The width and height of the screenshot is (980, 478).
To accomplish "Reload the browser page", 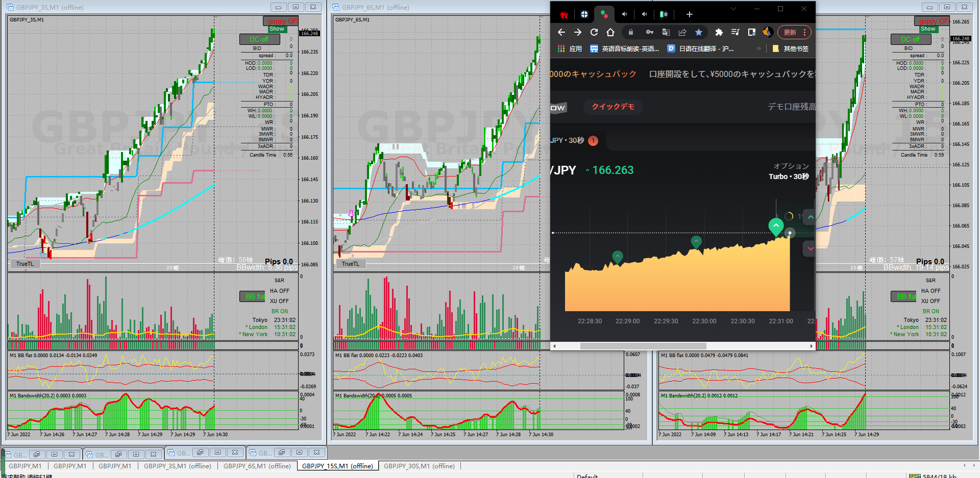I will point(594,32).
